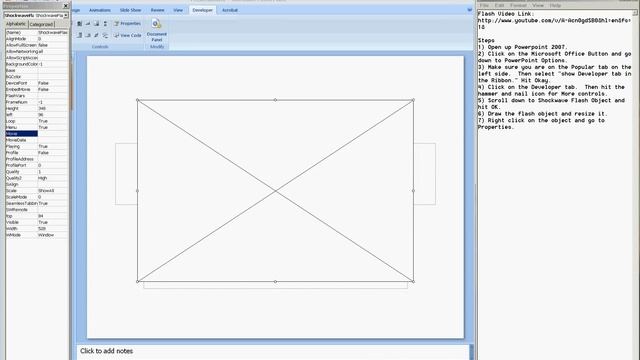Select the Quality2 property row
The height and width of the screenshot is (360, 640).
(x=37, y=178)
